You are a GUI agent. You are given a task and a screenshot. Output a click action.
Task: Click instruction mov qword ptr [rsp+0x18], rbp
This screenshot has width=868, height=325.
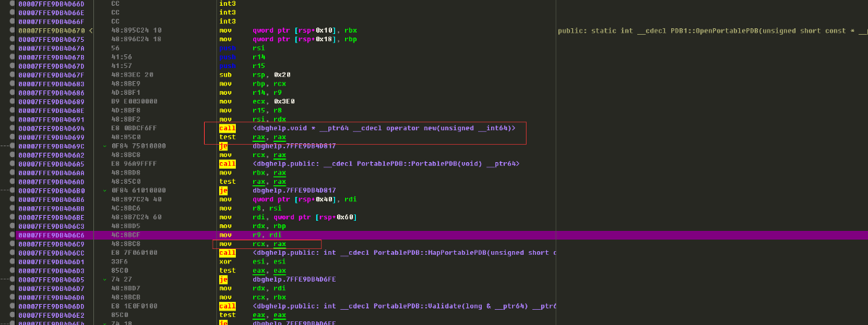click(x=288, y=39)
